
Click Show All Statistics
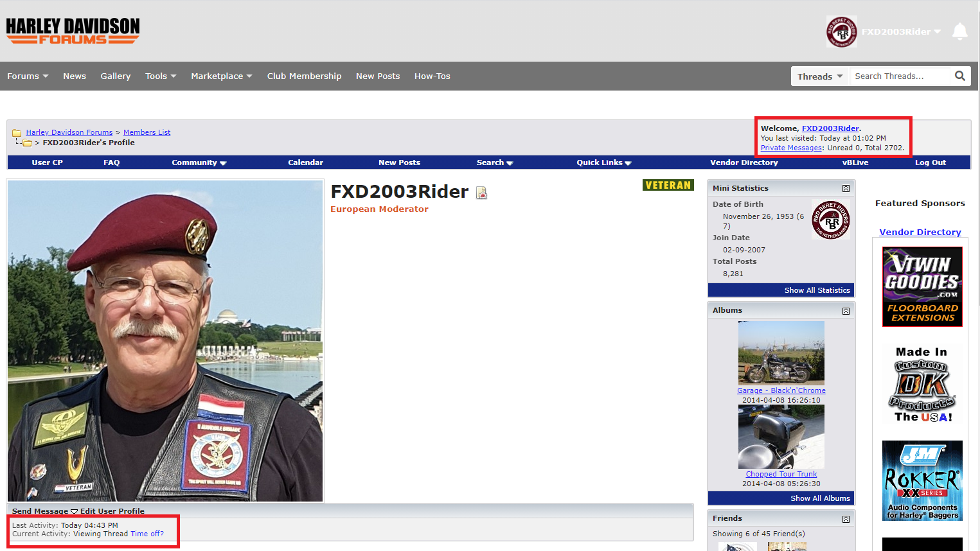817,290
